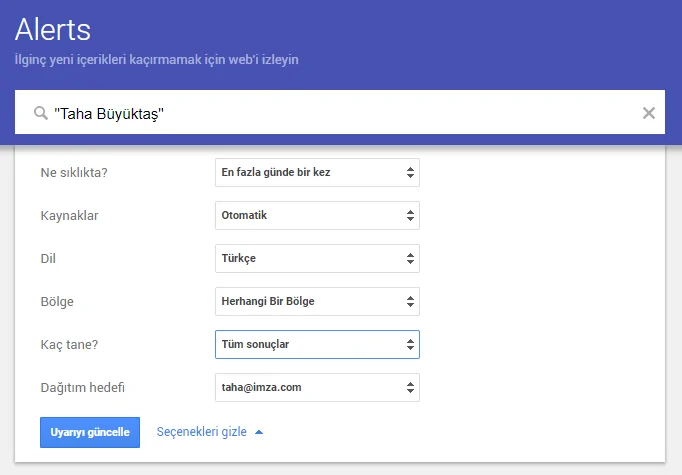Click the "Kaynaklar" label
The image size is (682, 475).
click(x=70, y=216)
